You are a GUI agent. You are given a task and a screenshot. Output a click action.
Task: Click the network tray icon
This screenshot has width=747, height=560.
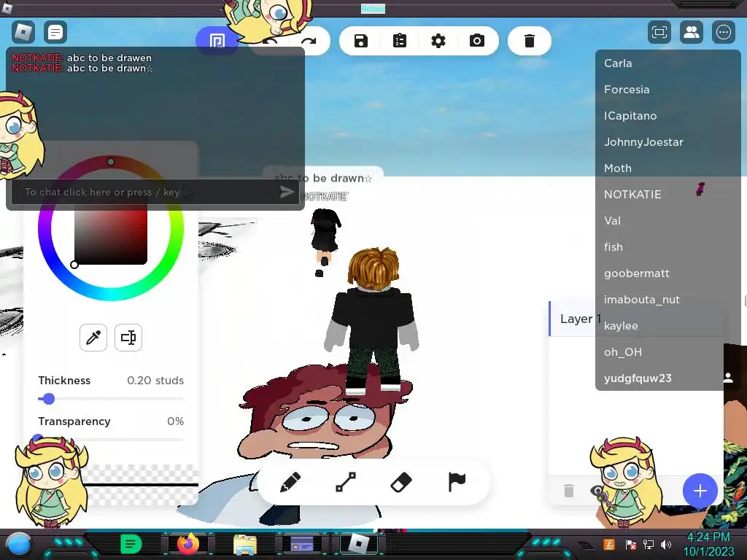[649, 544]
